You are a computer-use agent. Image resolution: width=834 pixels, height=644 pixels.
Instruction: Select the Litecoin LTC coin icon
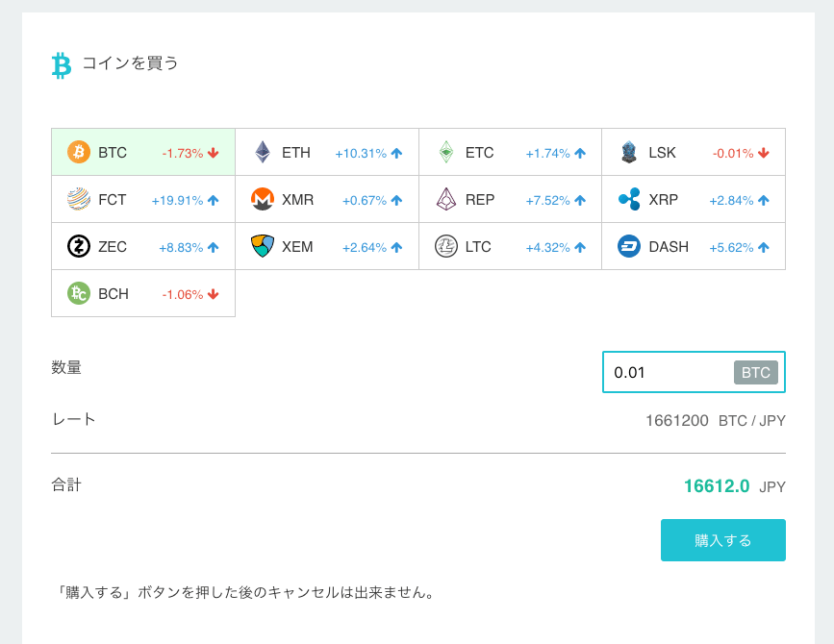pyautogui.click(x=445, y=247)
